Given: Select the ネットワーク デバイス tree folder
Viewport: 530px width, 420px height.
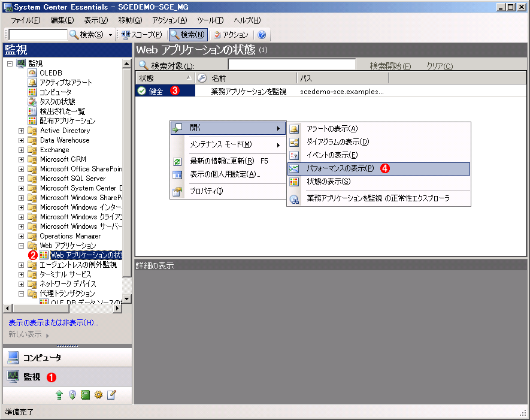Looking at the screenshot, I should [x=68, y=284].
